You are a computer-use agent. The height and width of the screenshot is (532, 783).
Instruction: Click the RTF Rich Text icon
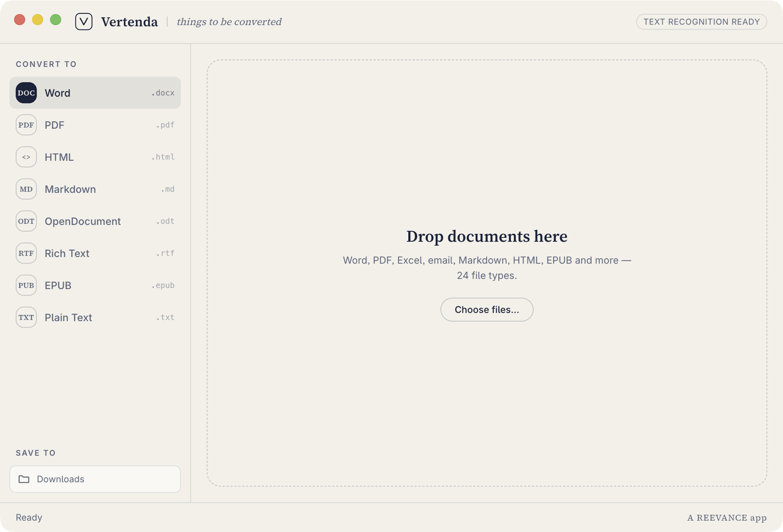26,253
